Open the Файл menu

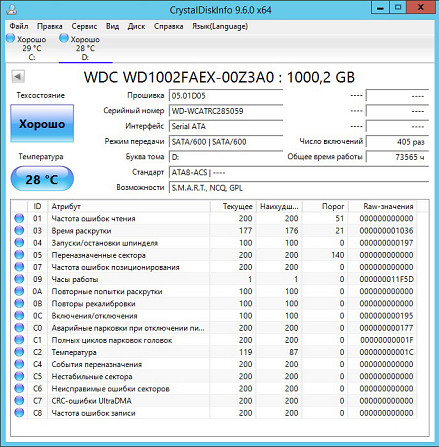click(19, 26)
